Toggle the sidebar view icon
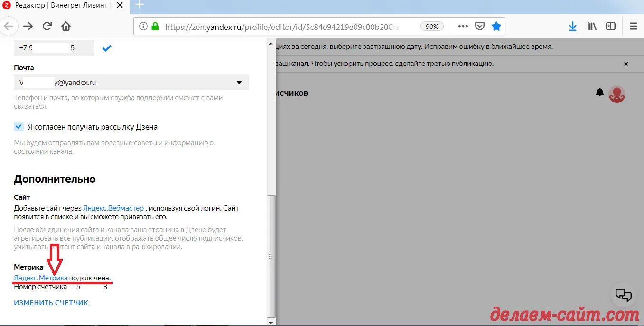Viewport: 644px width, 326px height. (611, 27)
